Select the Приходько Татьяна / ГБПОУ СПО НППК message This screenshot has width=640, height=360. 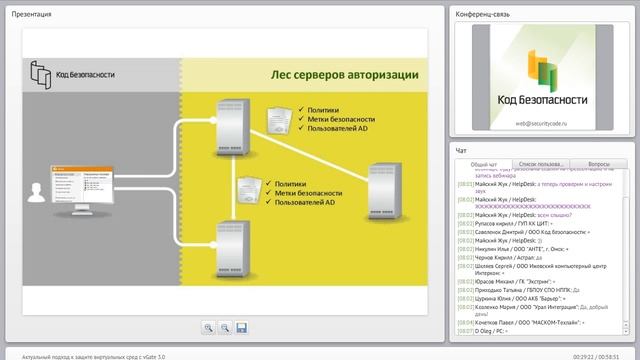tap(518, 290)
